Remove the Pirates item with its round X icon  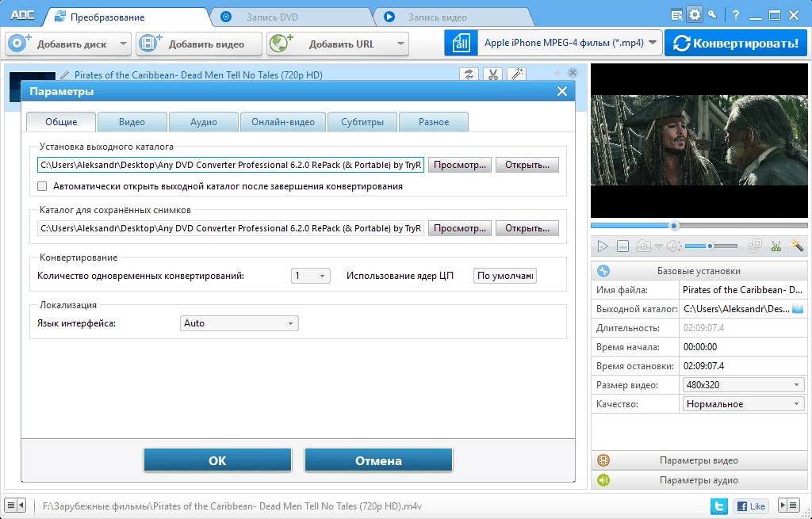tap(573, 72)
